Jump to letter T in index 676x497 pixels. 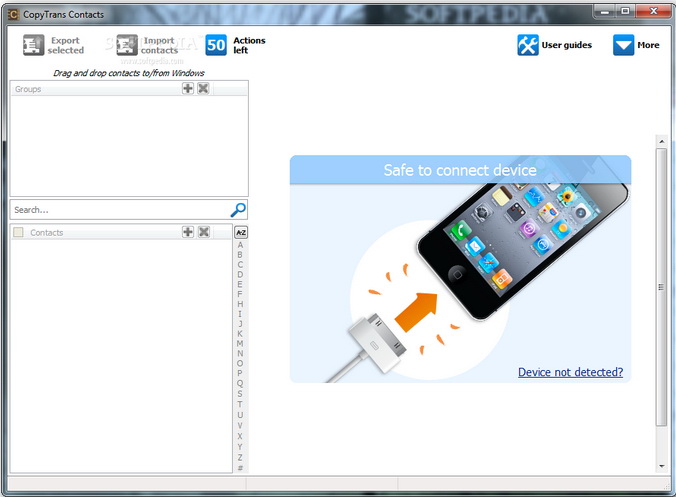[240, 404]
